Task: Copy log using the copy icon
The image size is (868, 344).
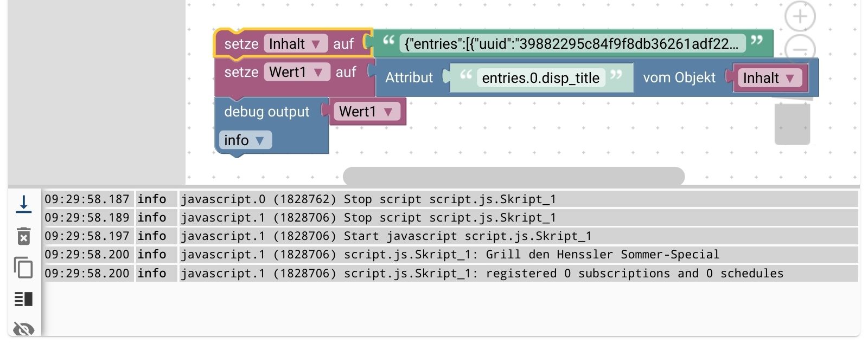Action: point(23,268)
